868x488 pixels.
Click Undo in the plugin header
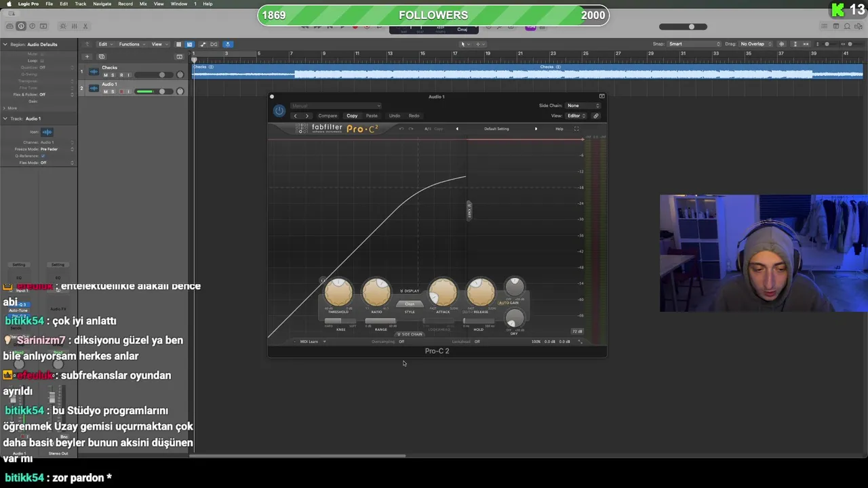pyautogui.click(x=394, y=116)
